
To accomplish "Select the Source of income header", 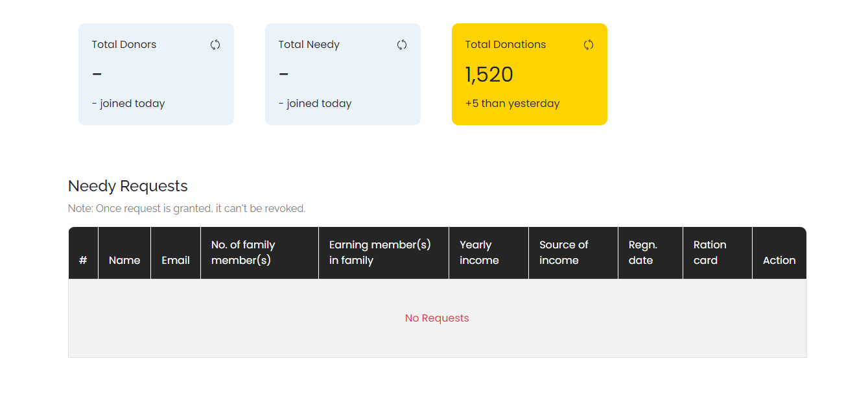I will [x=563, y=253].
